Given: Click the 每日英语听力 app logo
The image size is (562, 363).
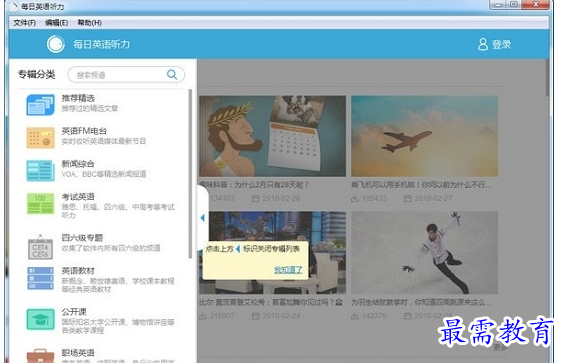Looking at the screenshot, I should pos(56,44).
